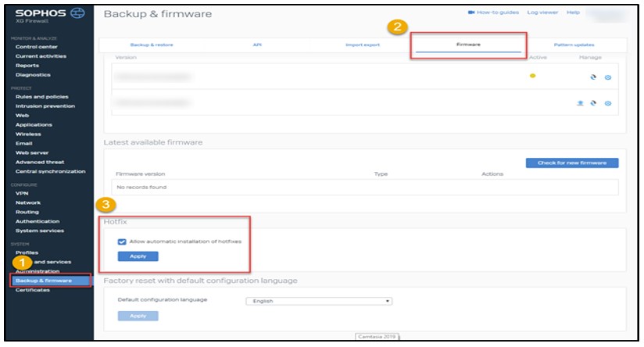
Task: Switch to the Pattern updates tab
Action: (574, 45)
